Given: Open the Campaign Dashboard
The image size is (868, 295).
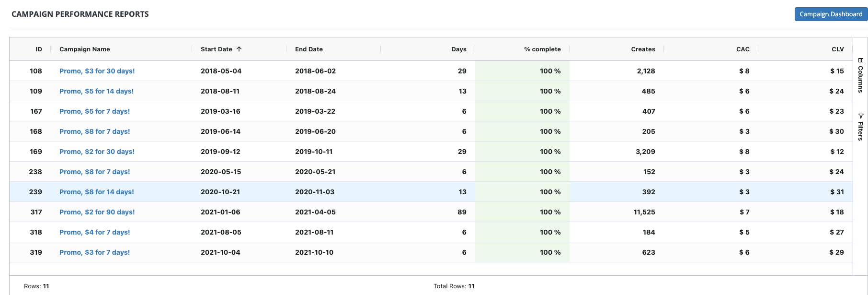Looking at the screenshot, I should pos(831,14).
